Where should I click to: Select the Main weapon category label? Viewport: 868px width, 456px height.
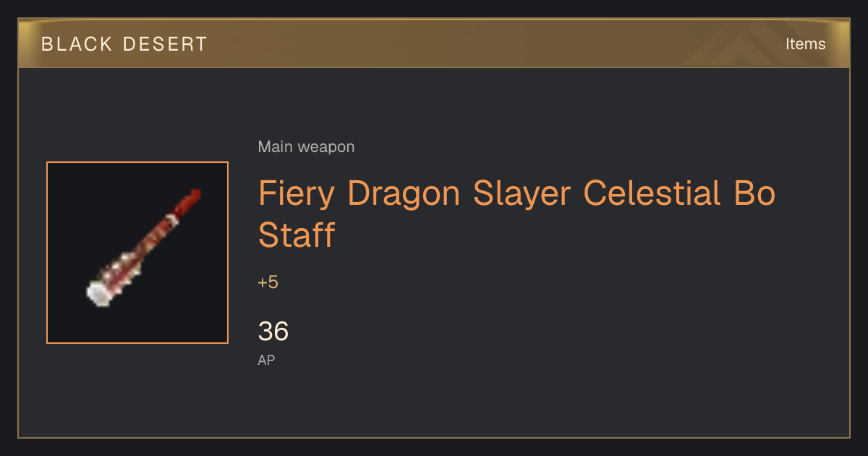pyautogui.click(x=306, y=147)
